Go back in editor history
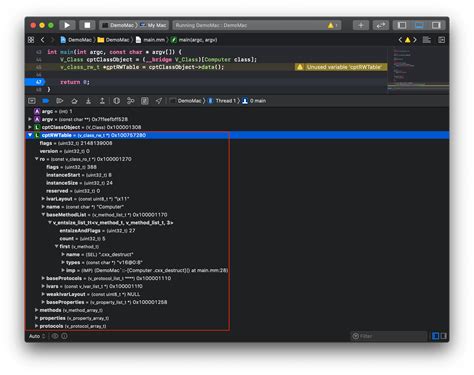Screen dimensions: 474x375 coord(43,40)
